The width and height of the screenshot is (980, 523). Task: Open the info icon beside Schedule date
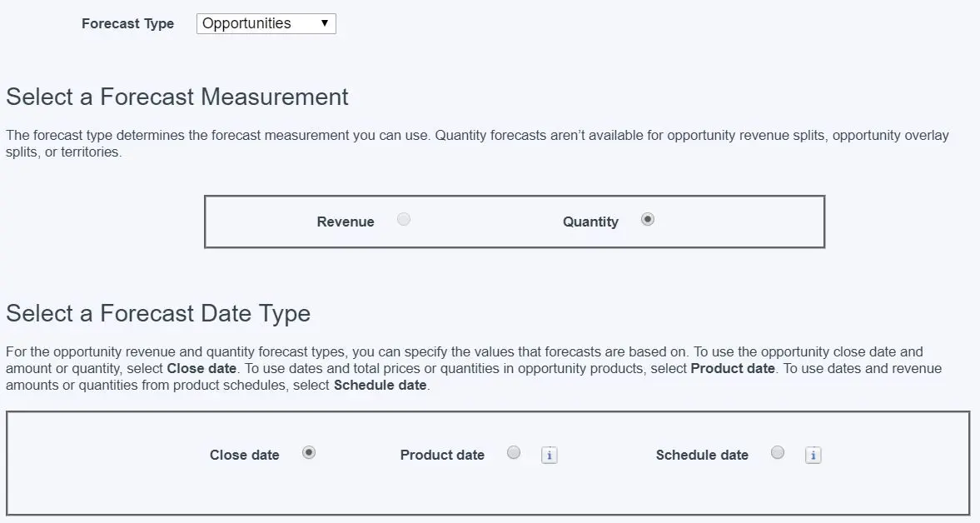(x=813, y=455)
